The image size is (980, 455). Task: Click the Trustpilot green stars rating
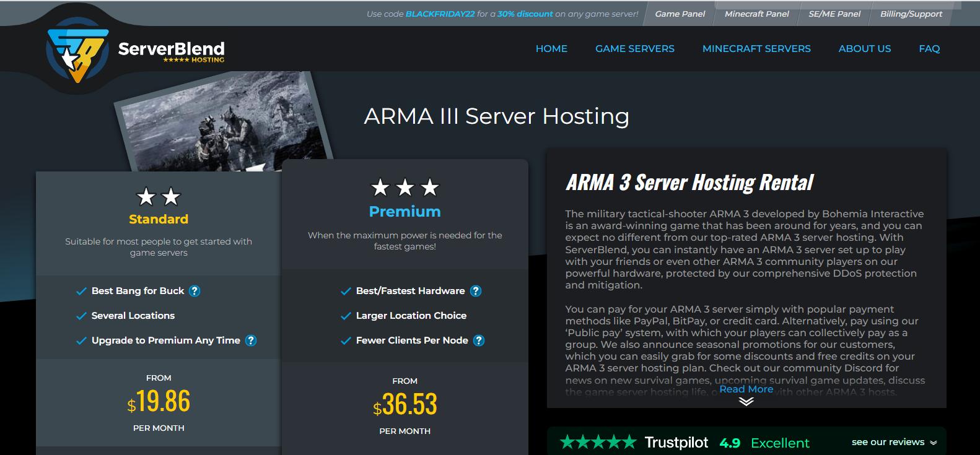point(598,443)
